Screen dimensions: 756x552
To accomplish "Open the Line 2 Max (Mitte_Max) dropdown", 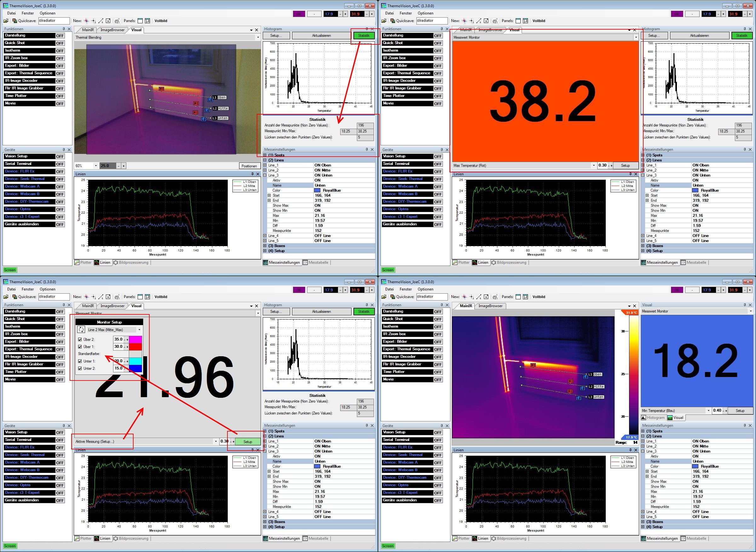I will tap(139, 330).
